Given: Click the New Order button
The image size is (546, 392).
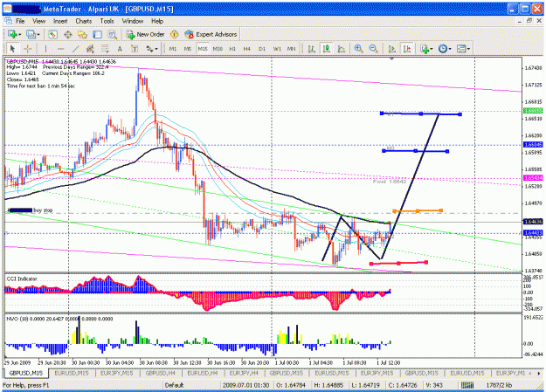Looking at the screenshot, I should pos(146,34).
